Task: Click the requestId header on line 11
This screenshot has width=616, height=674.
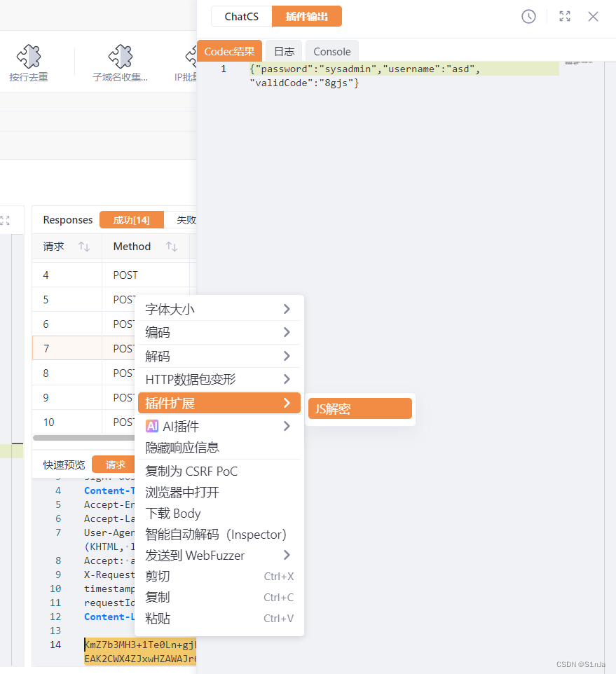Action: tap(109, 603)
